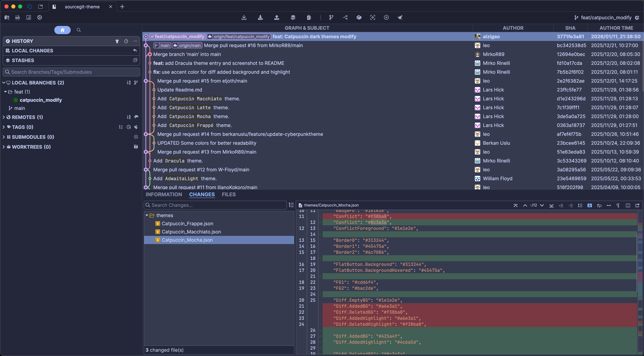Switch to the FILES tab
The height and width of the screenshot is (356, 644).
[x=228, y=194]
